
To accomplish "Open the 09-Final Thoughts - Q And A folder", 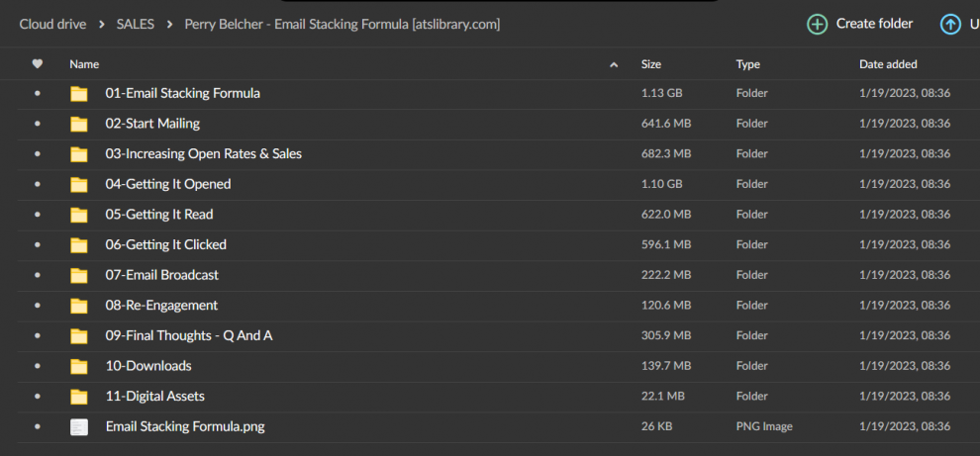I will [188, 336].
